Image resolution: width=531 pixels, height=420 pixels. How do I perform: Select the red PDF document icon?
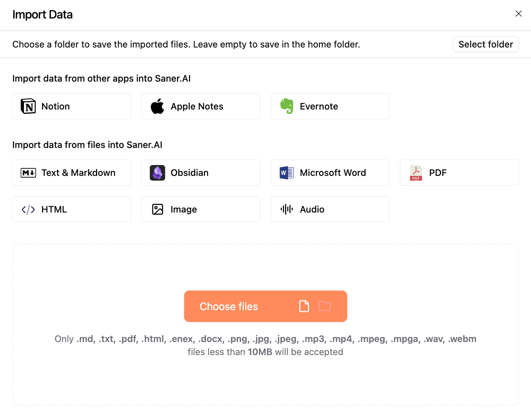[416, 173]
